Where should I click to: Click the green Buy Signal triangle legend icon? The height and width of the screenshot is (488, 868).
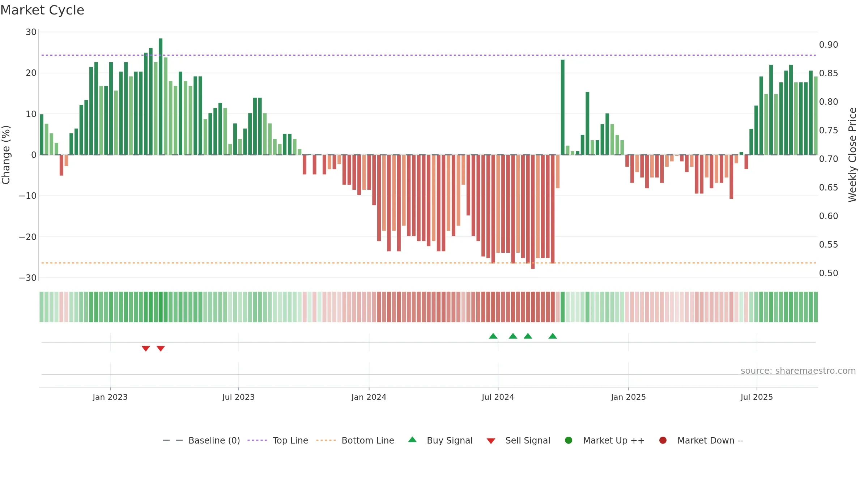coord(412,440)
